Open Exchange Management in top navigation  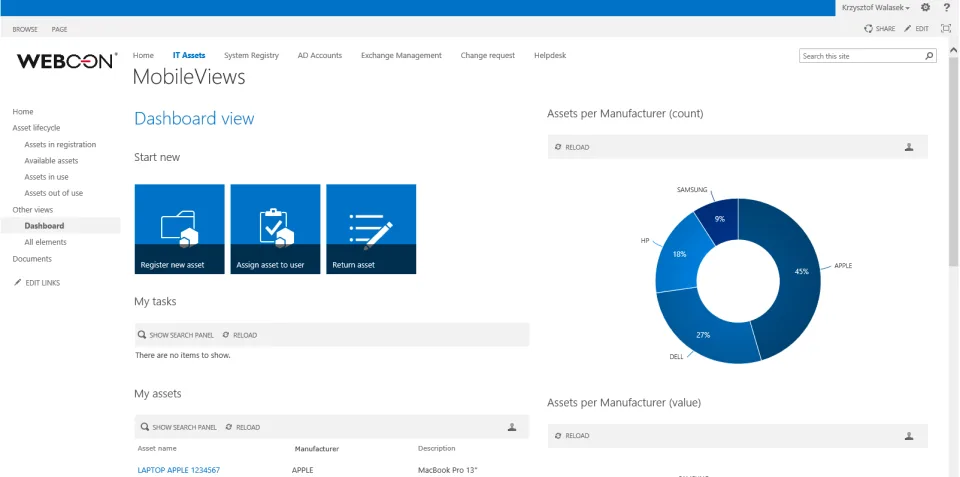coord(401,55)
